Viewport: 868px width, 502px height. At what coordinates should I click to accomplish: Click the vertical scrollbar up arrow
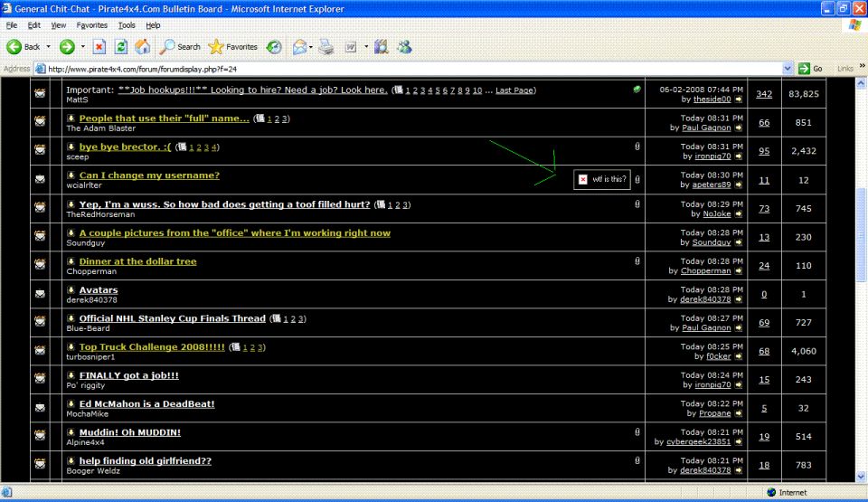click(861, 83)
